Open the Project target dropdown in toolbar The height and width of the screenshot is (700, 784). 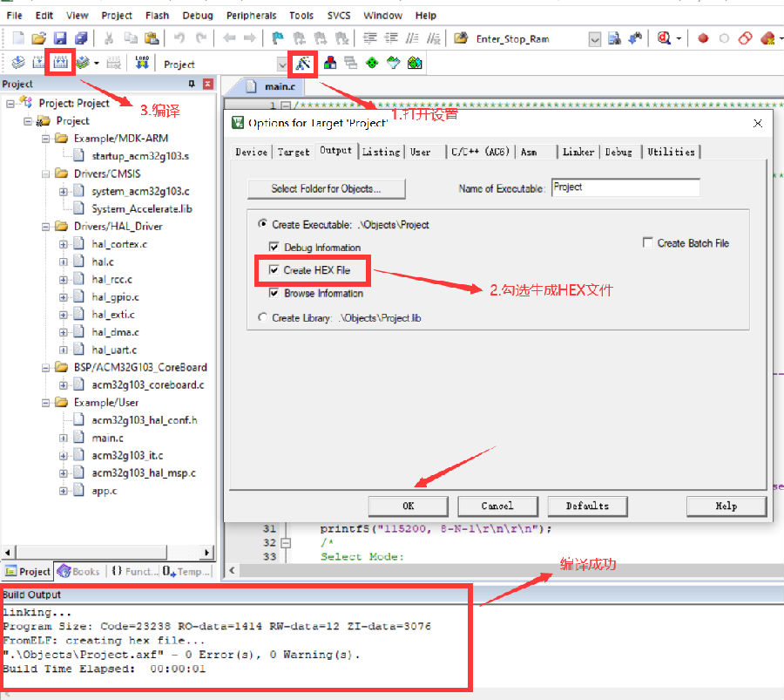click(x=281, y=64)
